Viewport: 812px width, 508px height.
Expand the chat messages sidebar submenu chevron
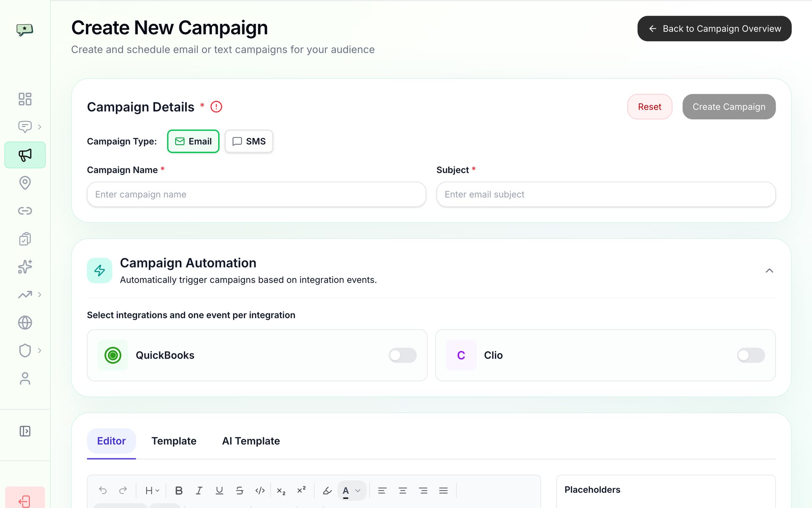[x=39, y=127]
